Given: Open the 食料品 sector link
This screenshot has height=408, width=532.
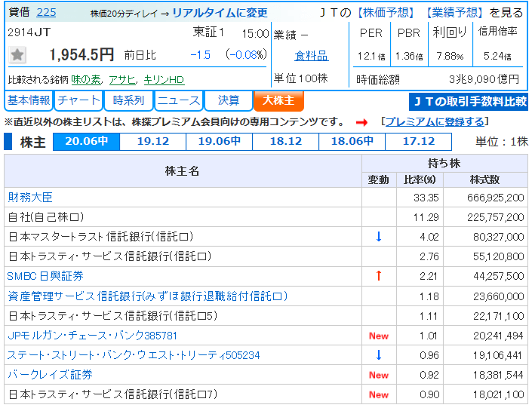Looking at the screenshot, I should click(x=312, y=56).
